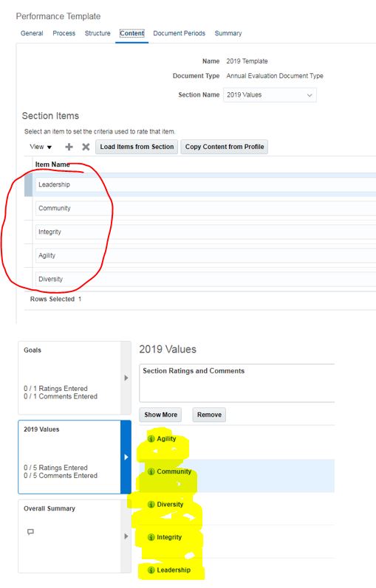Image resolution: width=376 pixels, height=588 pixels.
Task: Click the Remove button
Action: (x=209, y=415)
